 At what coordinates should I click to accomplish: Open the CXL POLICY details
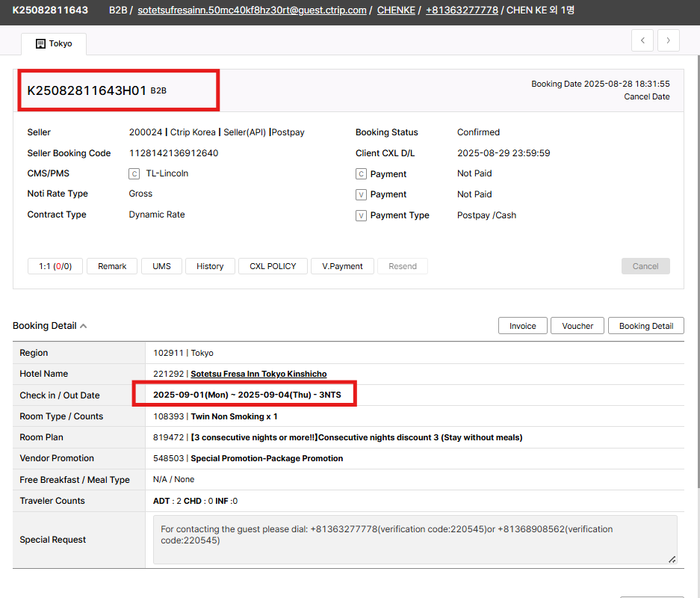click(x=273, y=266)
